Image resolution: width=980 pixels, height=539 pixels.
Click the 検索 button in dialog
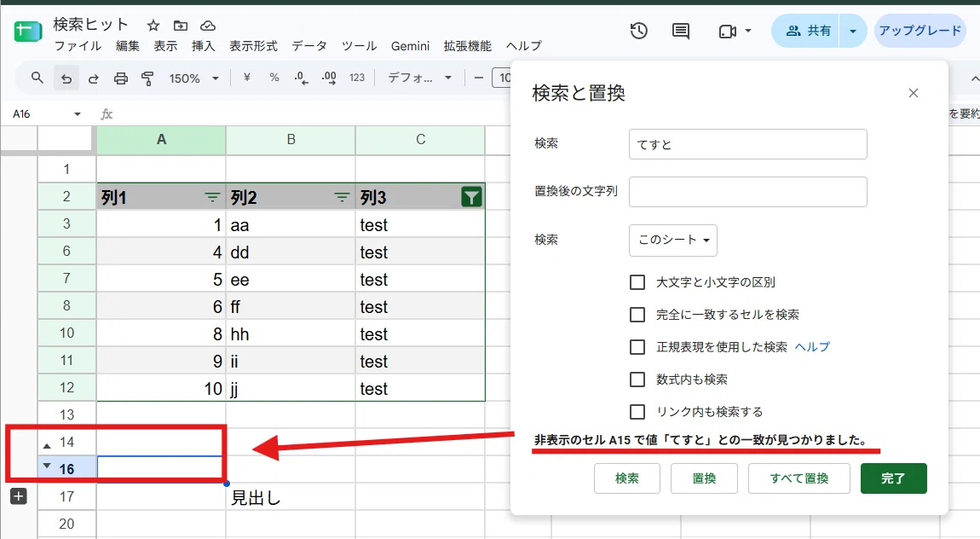pyautogui.click(x=627, y=478)
